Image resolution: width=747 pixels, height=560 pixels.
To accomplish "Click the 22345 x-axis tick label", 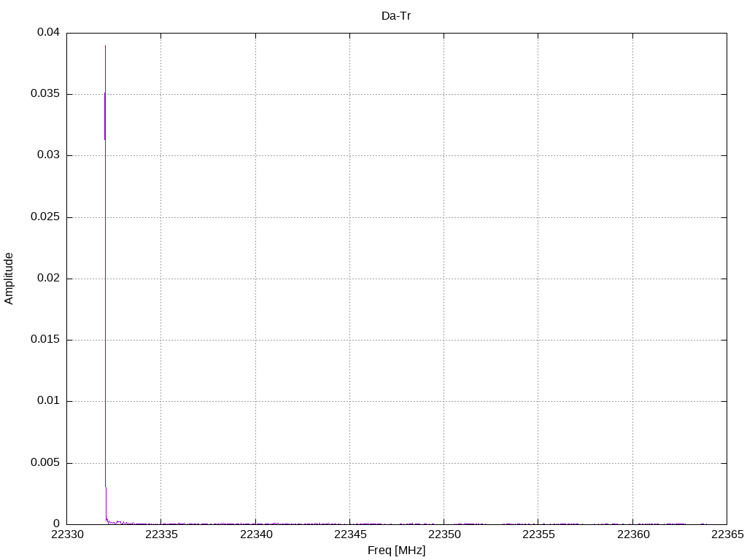I will point(350,534).
